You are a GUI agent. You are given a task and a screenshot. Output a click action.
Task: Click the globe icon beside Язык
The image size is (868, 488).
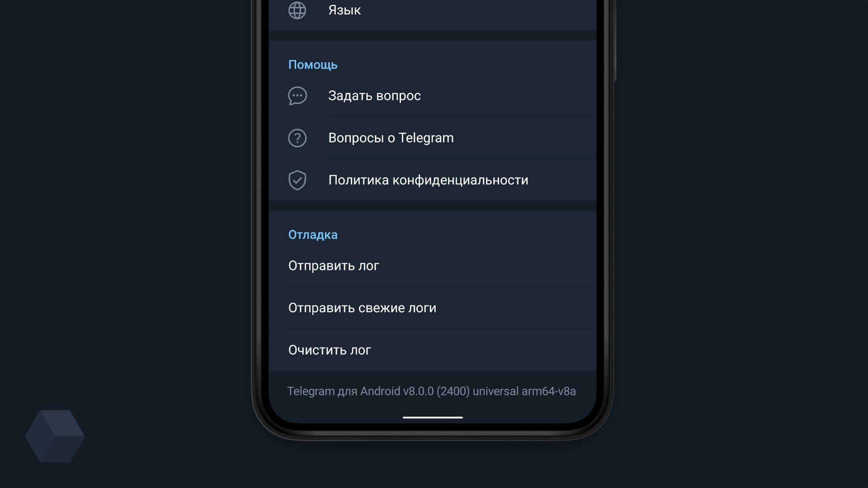click(x=297, y=10)
